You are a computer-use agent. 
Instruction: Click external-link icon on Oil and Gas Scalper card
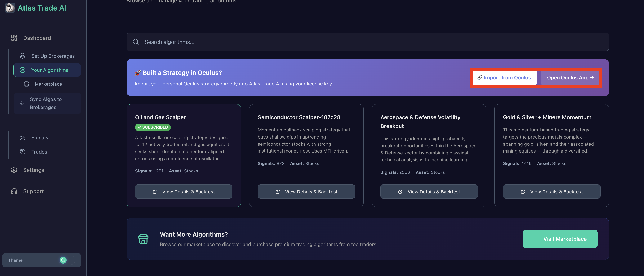155,191
